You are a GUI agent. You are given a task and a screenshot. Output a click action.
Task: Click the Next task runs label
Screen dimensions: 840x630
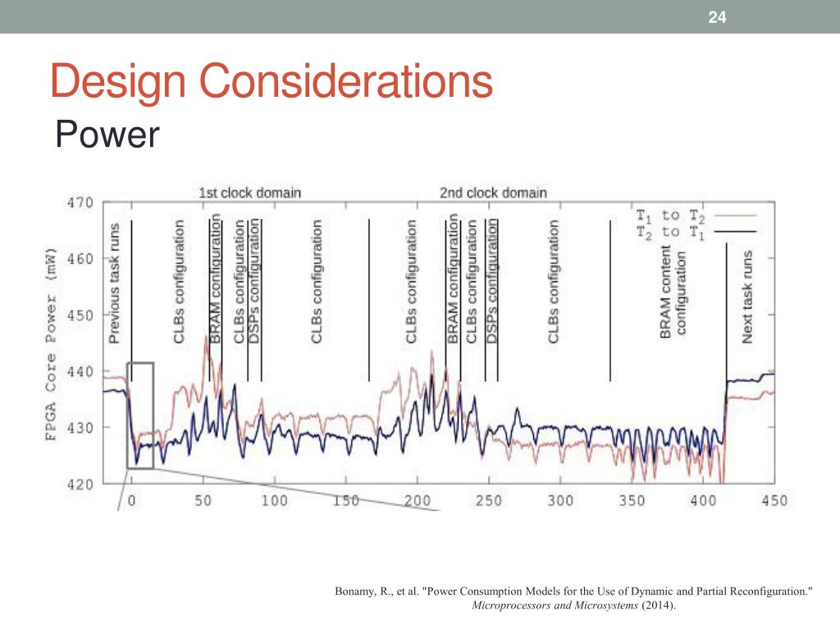[x=746, y=296]
